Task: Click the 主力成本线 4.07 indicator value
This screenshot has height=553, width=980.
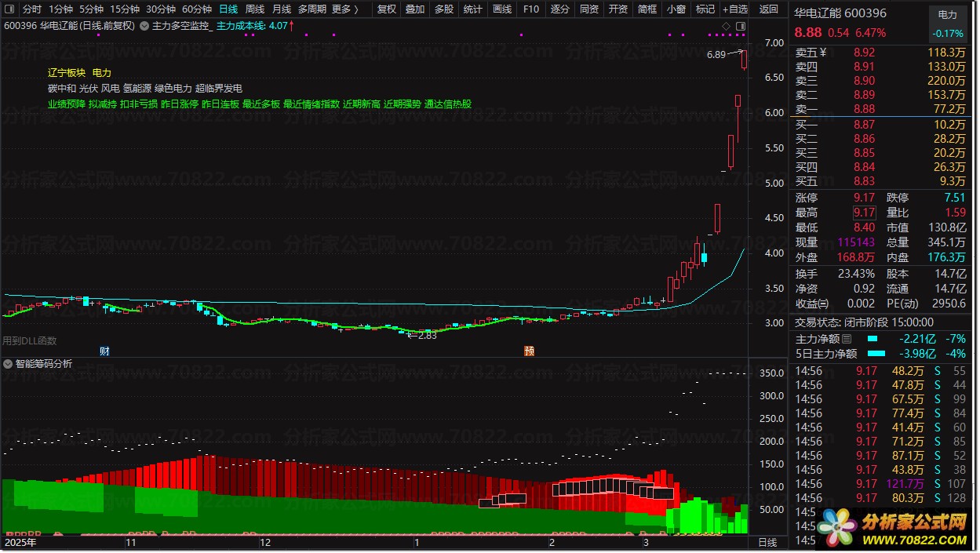Action: coord(252,26)
